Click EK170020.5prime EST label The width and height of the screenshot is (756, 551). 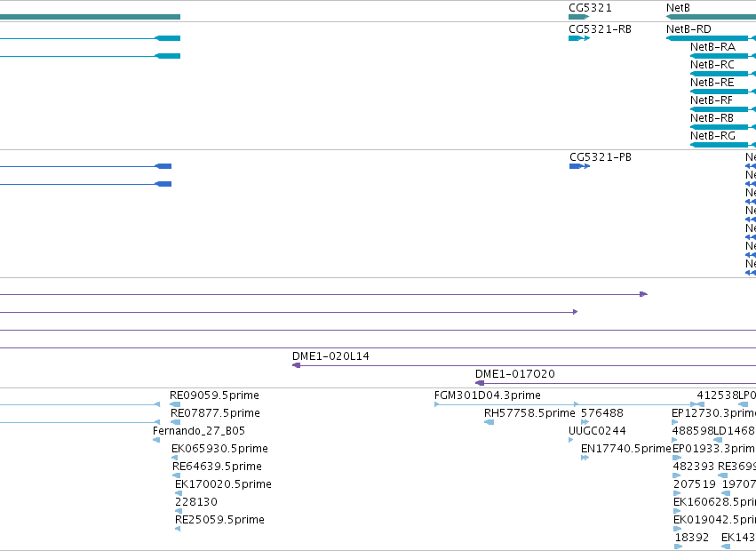(223, 484)
